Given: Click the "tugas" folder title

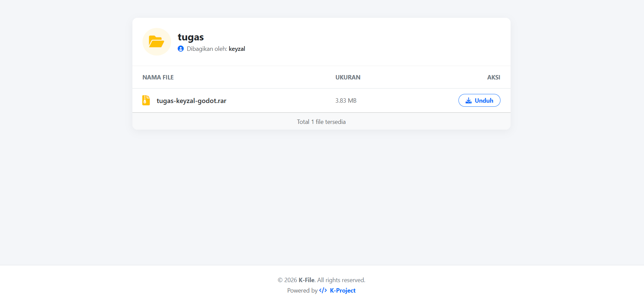Looking at the screenshot, I should [191, 37].
